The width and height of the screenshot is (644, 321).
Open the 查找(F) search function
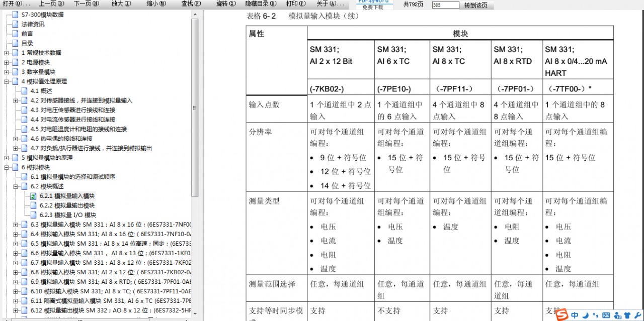191,4
